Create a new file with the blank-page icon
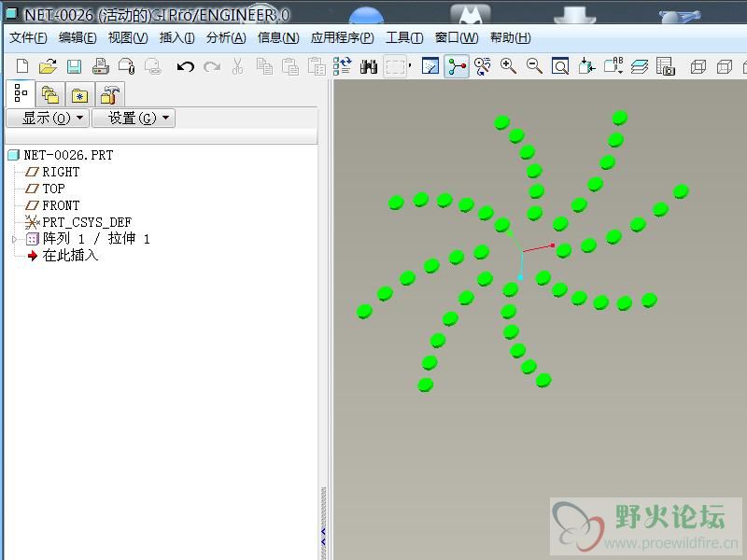Screen dimensions: 747x560 [22, 65]
